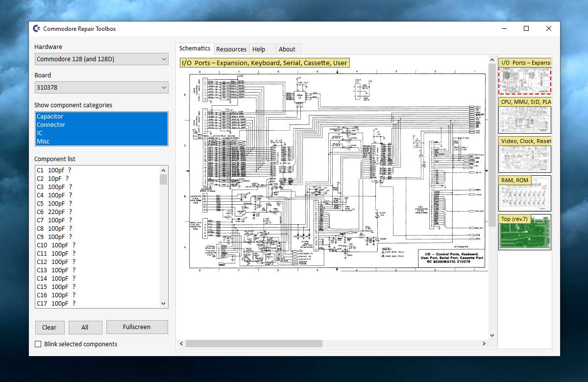Select component C16 100pF in list
Viewport: 588px width, 382px height.
click(x=98, y=295)
